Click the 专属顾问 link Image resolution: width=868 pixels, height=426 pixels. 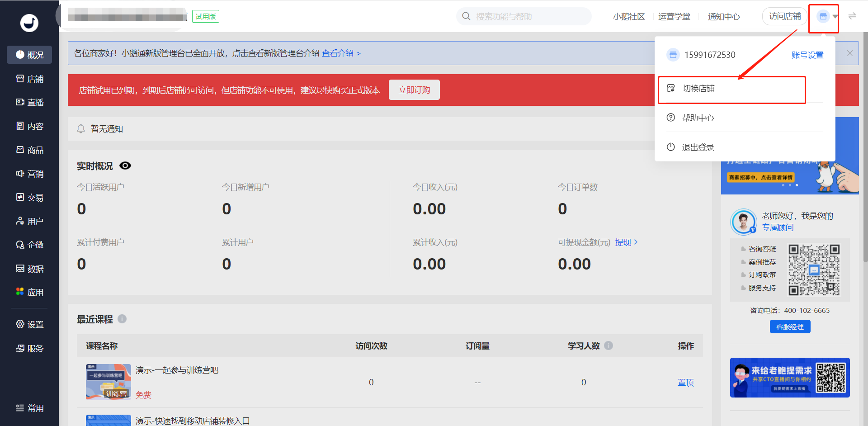pyautogui.click(x=778, y=227)
